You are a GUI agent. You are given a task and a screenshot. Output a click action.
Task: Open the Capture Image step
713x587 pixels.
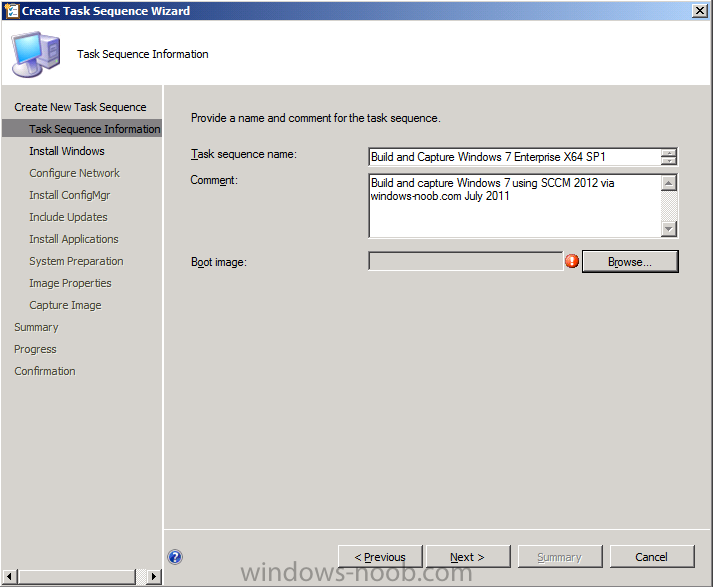click(65, 305)
